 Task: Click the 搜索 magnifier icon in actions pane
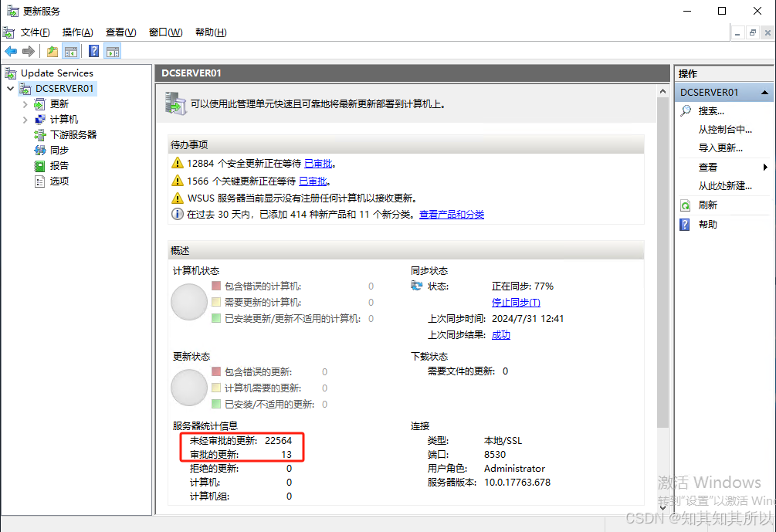point(686,111)
